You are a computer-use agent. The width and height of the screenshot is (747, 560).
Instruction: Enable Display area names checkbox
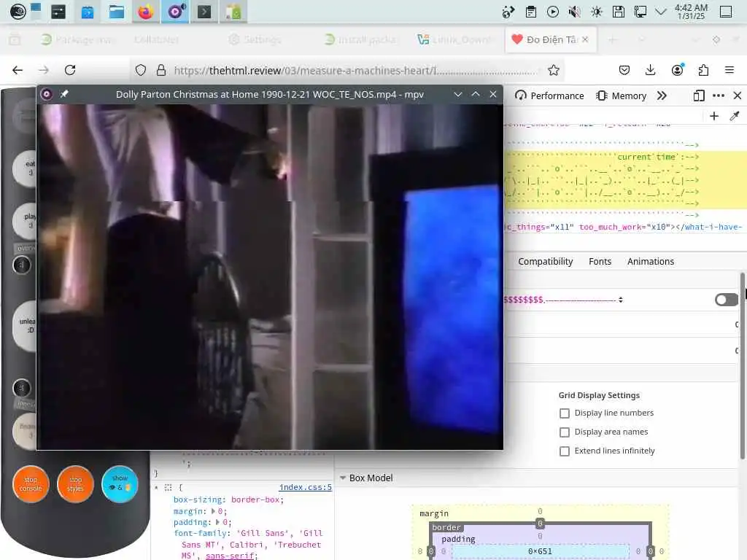(565, 432)
